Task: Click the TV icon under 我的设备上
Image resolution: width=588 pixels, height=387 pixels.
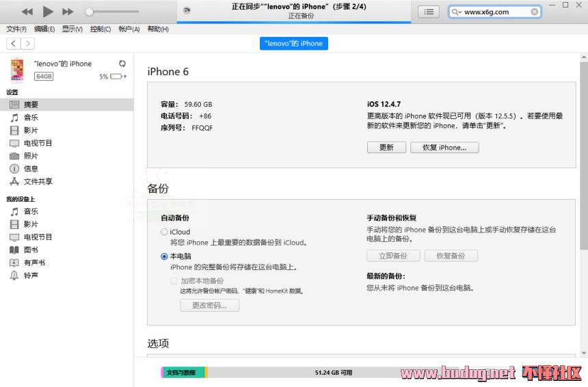Action: coord(14,237)
